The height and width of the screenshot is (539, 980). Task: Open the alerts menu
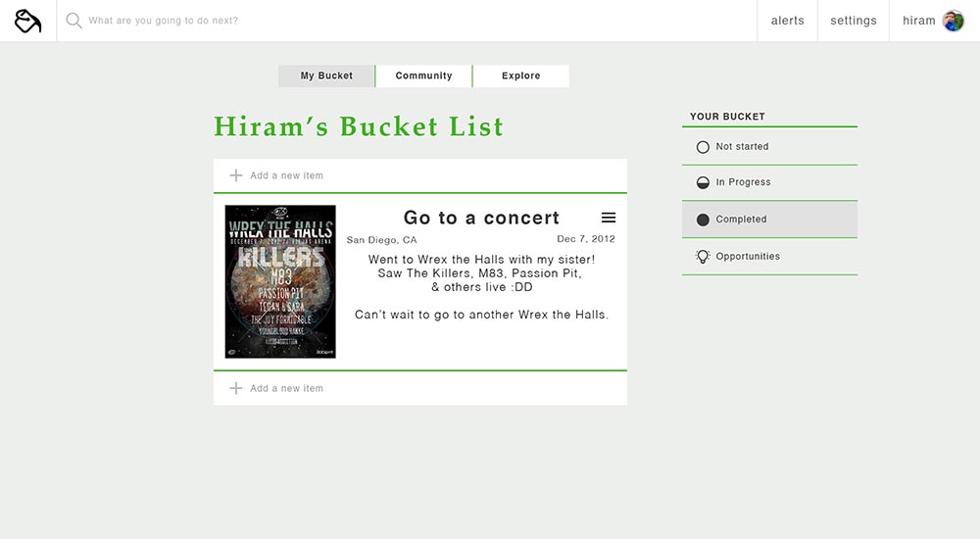pyautogui.click(x=788, y=21)
